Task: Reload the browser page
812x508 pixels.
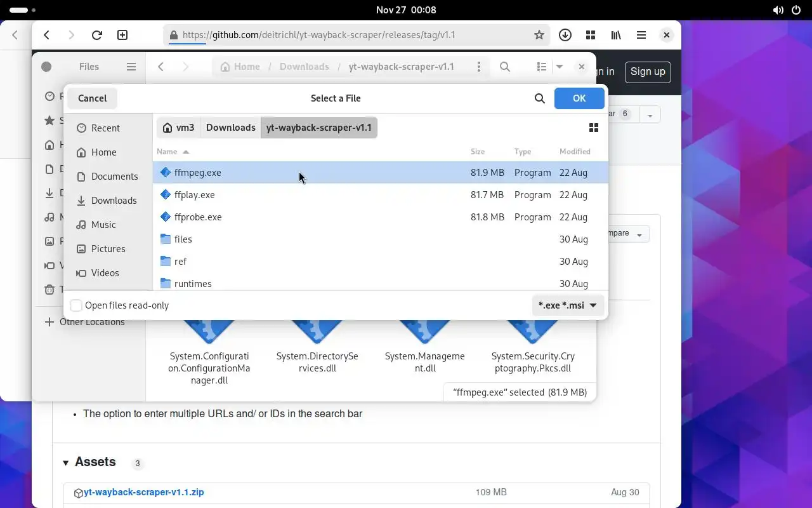Action: tap(97, 35)
